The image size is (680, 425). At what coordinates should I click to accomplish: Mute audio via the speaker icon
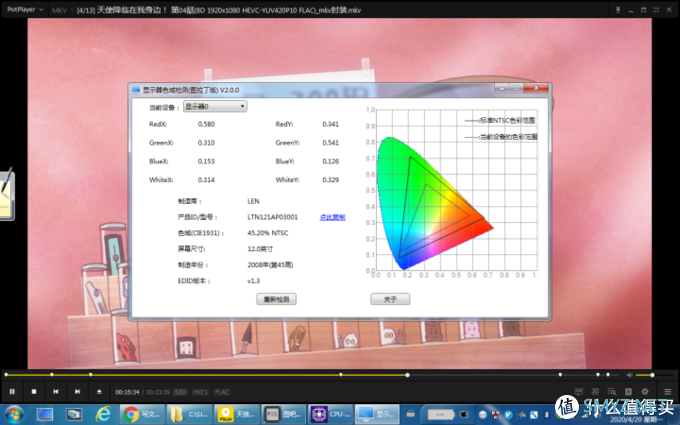tap(630, 375)
